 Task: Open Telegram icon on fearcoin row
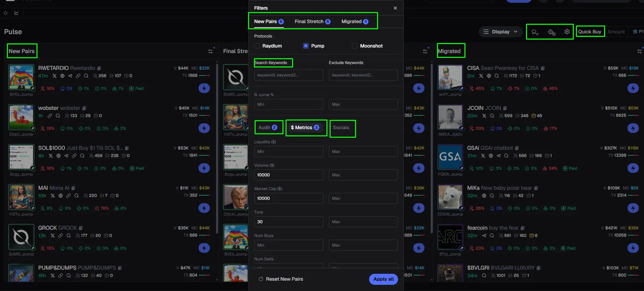pos(484,236)
